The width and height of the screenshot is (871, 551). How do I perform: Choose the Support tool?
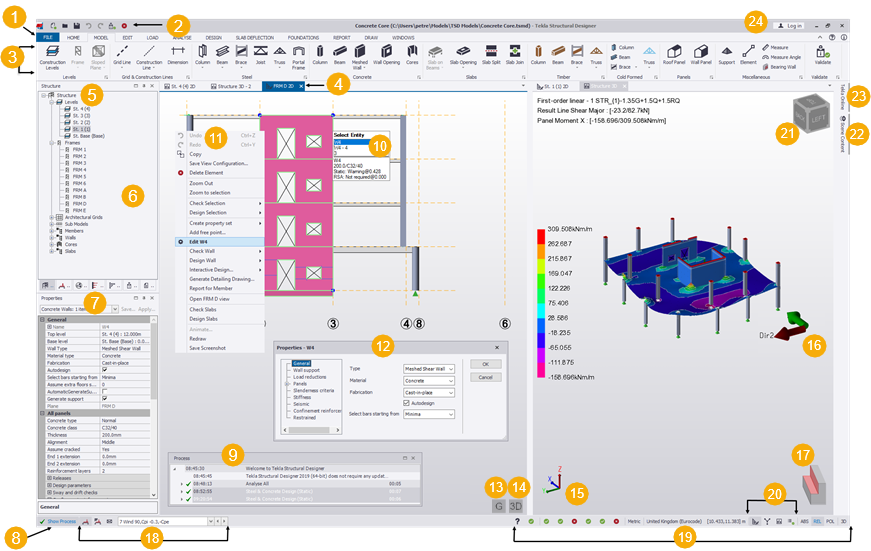[727, 55]
